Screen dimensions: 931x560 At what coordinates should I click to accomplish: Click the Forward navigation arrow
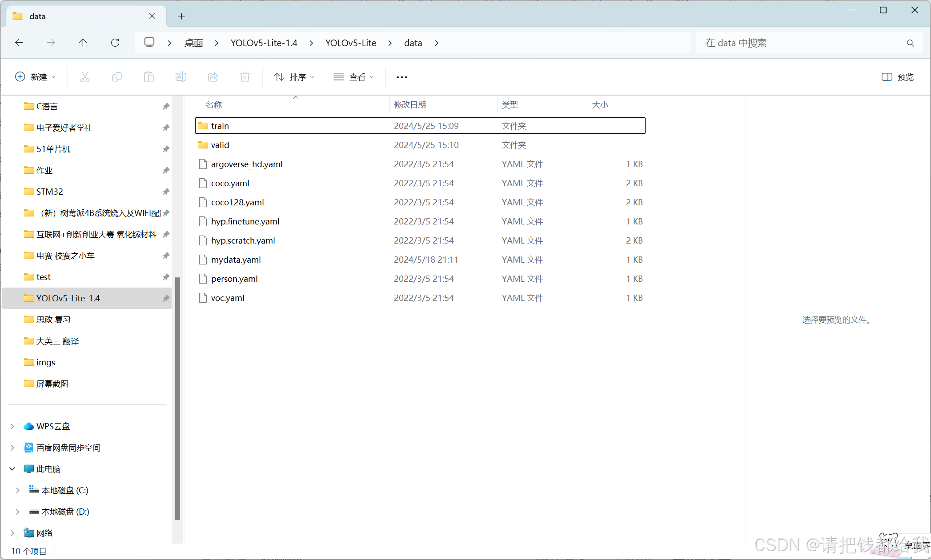tap(51, 43)
